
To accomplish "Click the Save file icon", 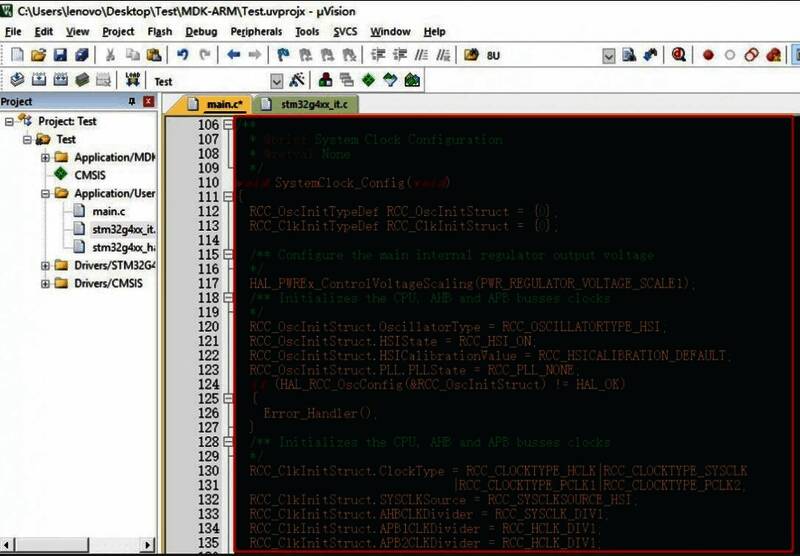I will point(60,55).
